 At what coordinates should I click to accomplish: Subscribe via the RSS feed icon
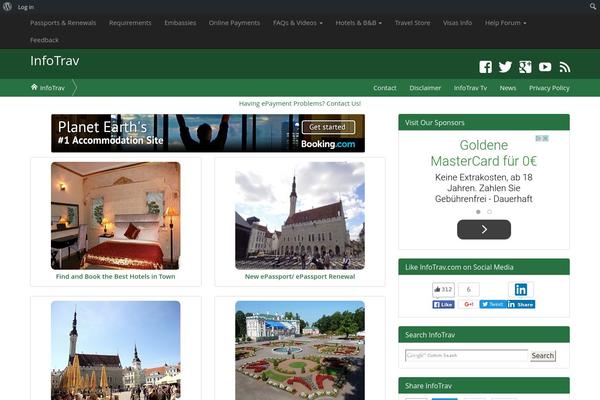565,67
